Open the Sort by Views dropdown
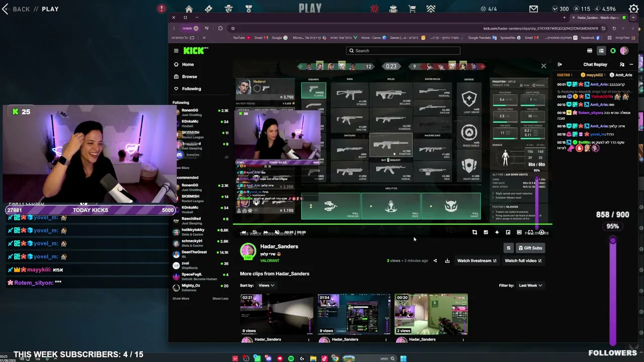Viewport: 644px width, 362px height. (x=266, y=286)
